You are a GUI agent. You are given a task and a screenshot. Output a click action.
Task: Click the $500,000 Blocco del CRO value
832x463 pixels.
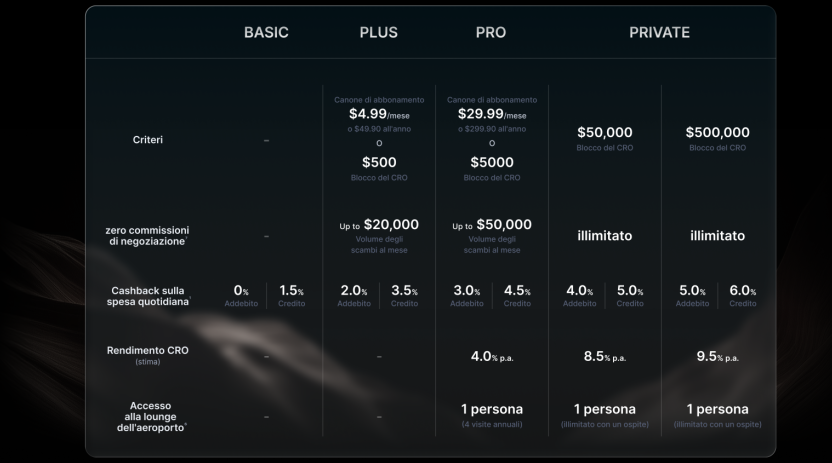tap(717, 132)
